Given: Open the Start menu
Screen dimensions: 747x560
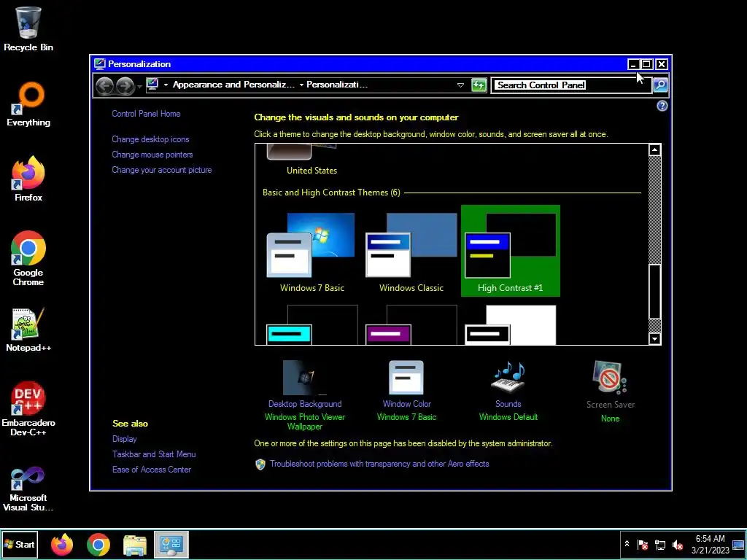Looking at the screenshot, I should click(20, 544).
